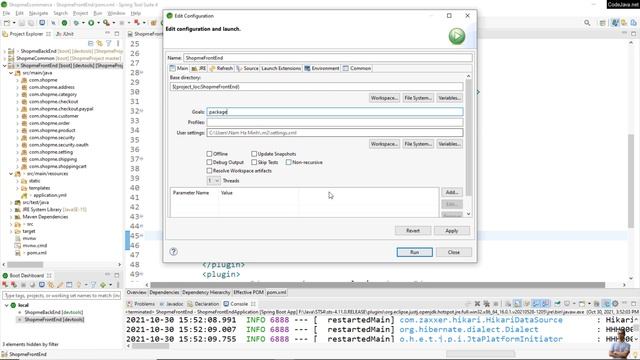Viewport: 640px width, 360px height.
Task: Click File System... below Base directory
Action: [x=418, y=98]
